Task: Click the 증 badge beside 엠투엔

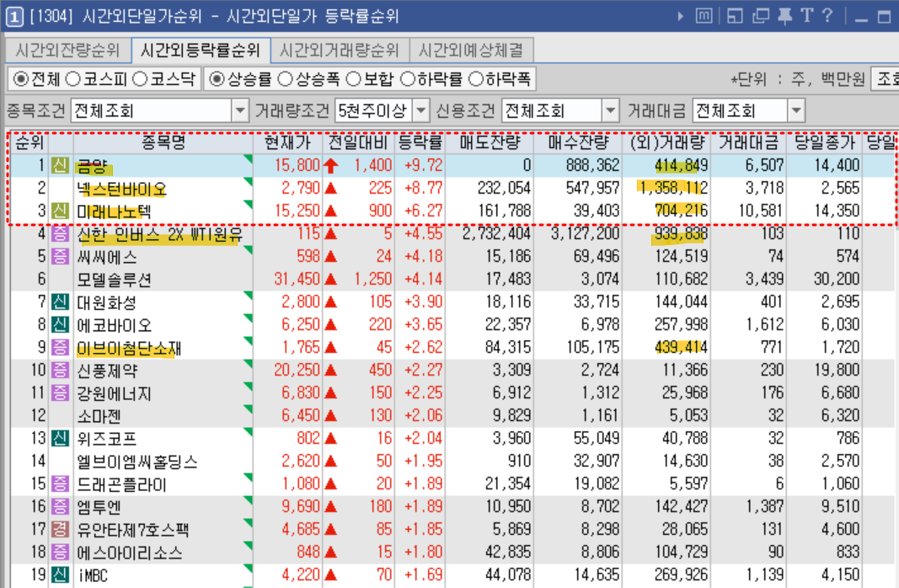Action: [60, 506]
